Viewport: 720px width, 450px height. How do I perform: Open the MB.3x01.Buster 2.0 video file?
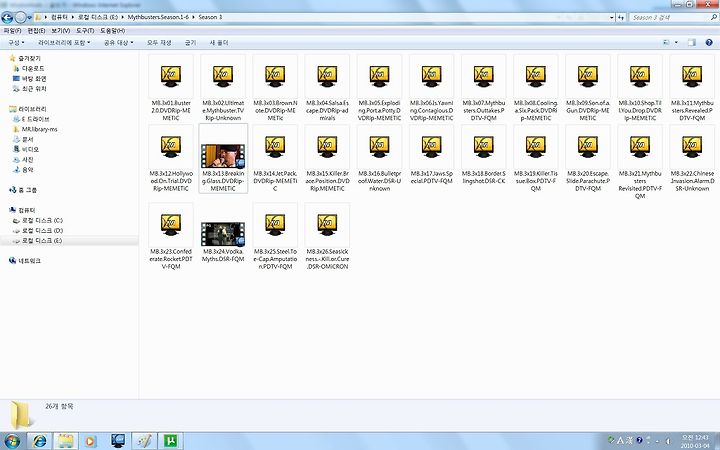171,88
